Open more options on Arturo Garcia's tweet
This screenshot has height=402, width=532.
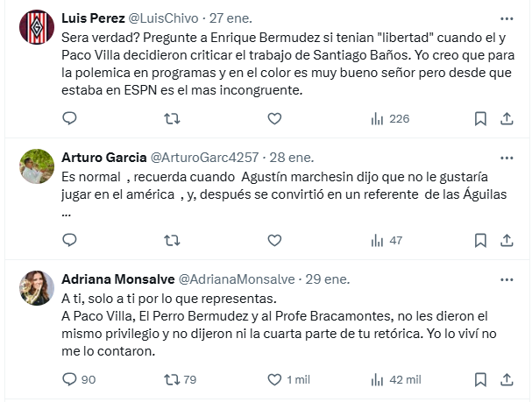[x=507, y=158]
